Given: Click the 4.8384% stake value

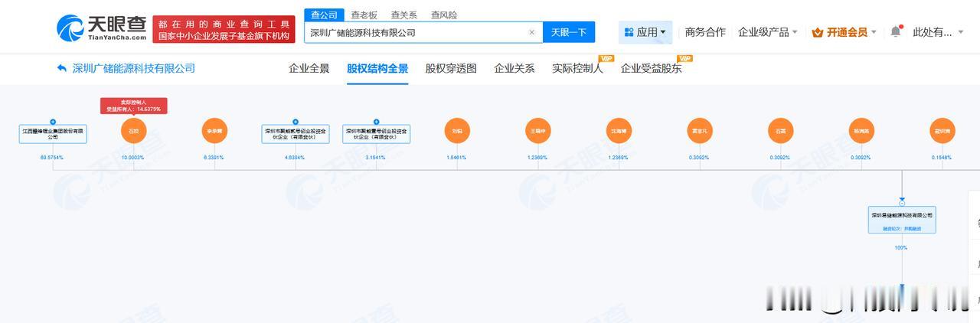Looking at the screenshot, I should coord(296,157).
